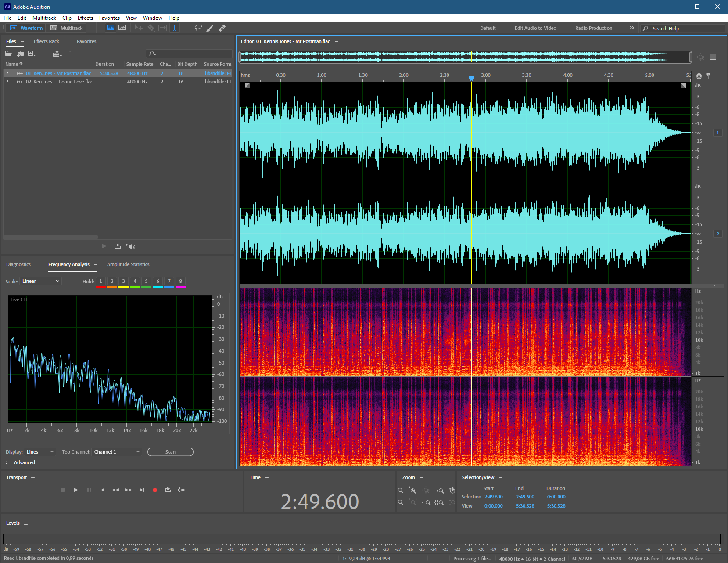Viewport: 728px width, 563px height.
Task: Show the spectral frequency display toolbar icon
Action: 111,28
